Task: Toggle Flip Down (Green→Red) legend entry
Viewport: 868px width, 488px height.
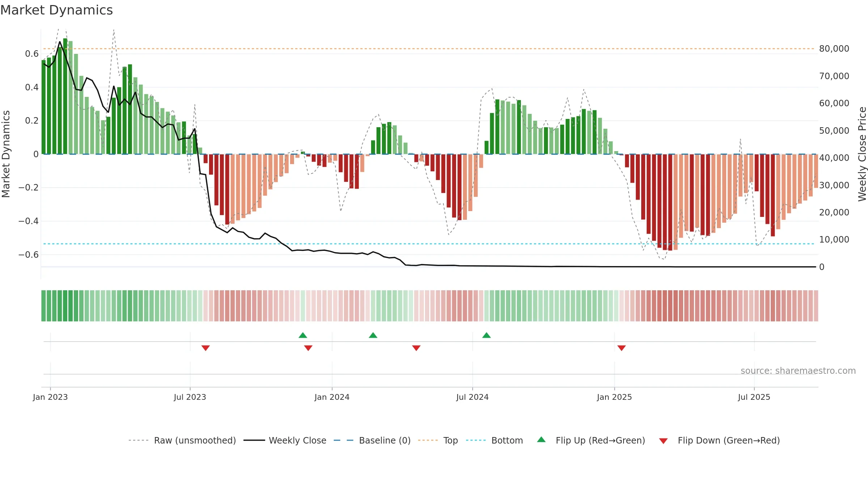Action: point(719,440)
